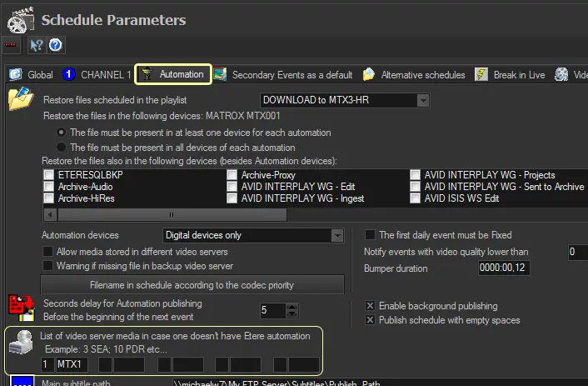Expand the Automation devices dropdown
588x386 pixels.
[x=336, y=236]
